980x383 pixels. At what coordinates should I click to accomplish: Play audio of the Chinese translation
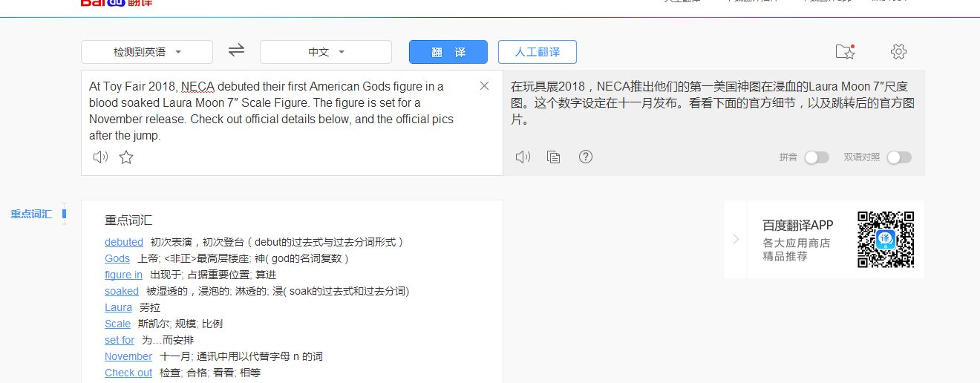[523, 157]
